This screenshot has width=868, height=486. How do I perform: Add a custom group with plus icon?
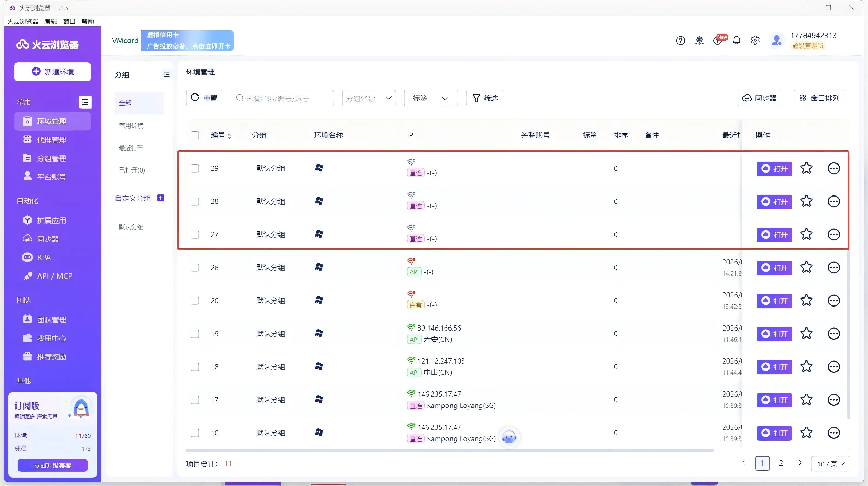pyautogui.click(x=161, y=198)
